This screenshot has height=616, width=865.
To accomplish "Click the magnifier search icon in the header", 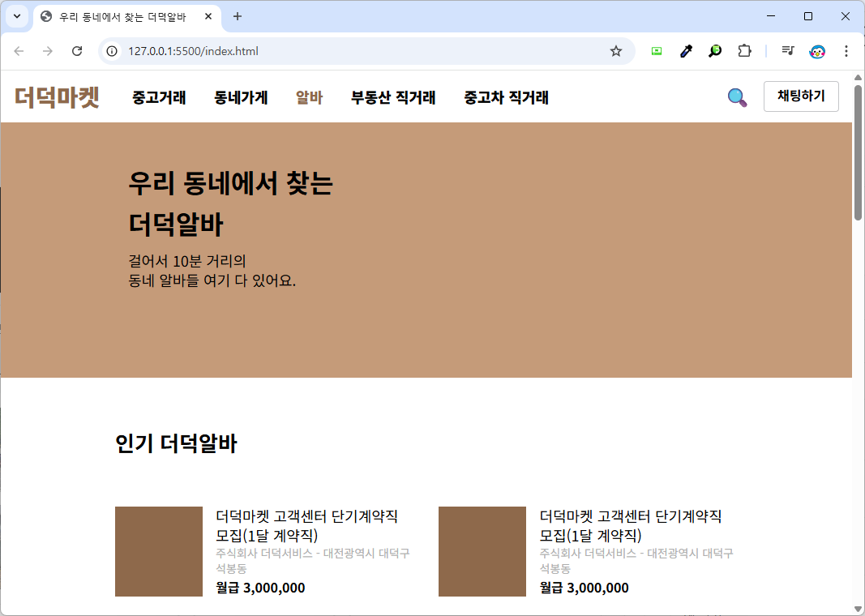I will click(737, 97).
